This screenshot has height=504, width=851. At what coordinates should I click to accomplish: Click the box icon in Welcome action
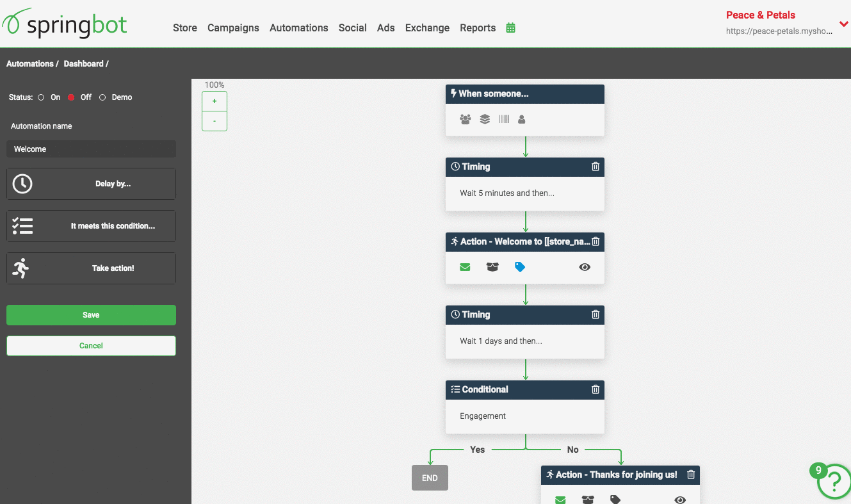pos(492,267)
